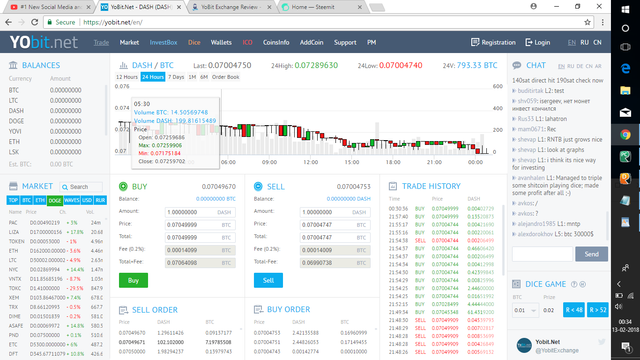The width and height of the screenshot is (640, 360).
Task: Switch to YoBit Exchange Review tab
Action: tap(232, 7)
